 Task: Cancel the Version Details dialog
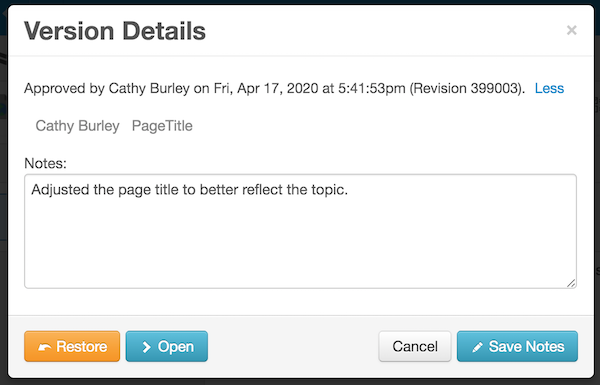(x=415, y=346)
